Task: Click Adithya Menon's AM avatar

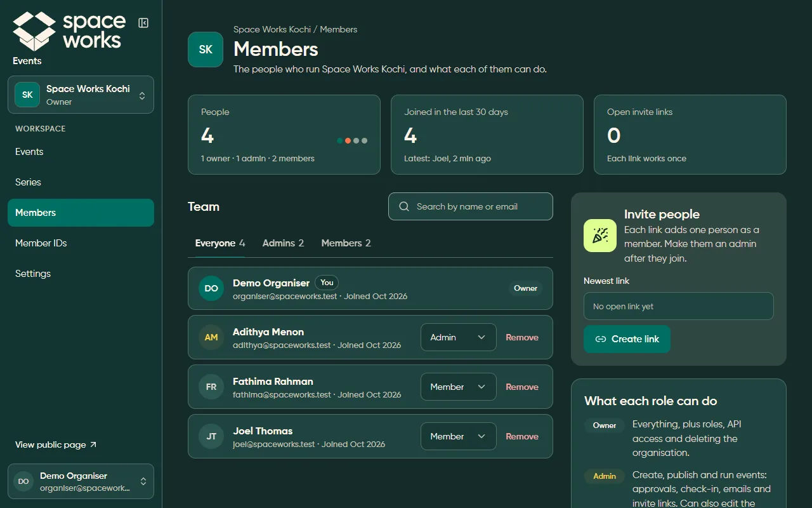Action: coord(211,337)
